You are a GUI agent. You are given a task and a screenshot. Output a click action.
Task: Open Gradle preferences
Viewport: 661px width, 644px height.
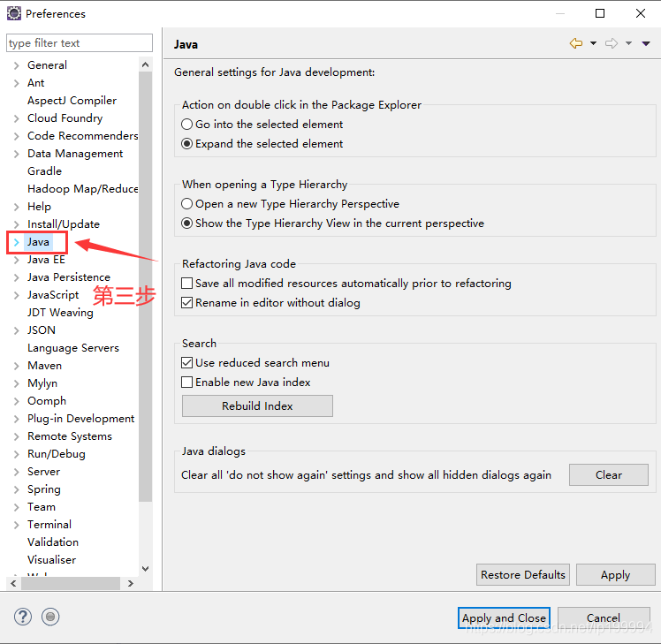pos(44,171)
